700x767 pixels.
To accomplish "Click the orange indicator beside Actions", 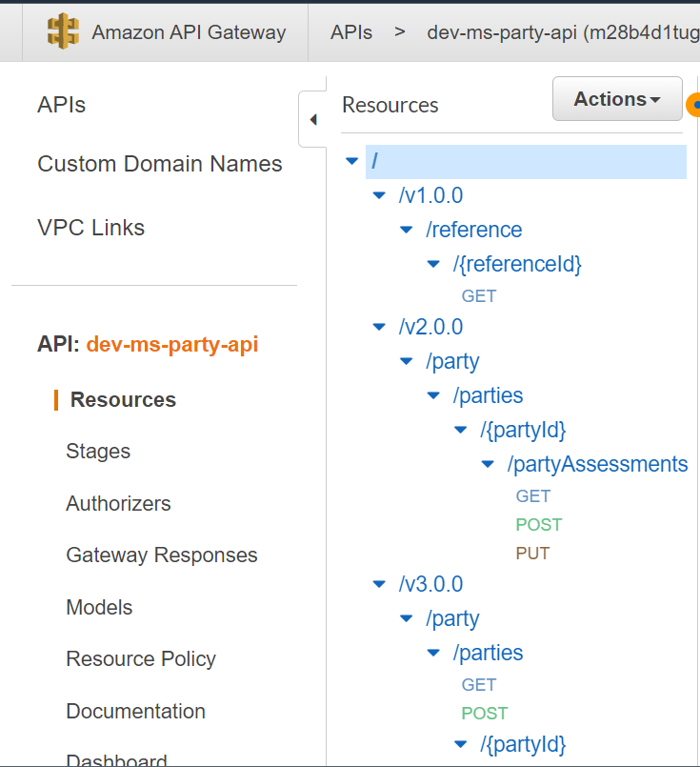I will 693,104.
